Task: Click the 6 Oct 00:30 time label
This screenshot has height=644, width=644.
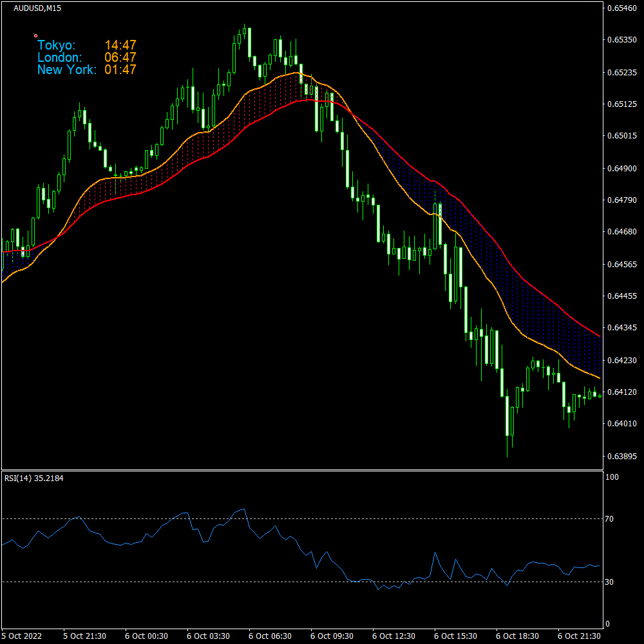Action: tap(147, 636)
